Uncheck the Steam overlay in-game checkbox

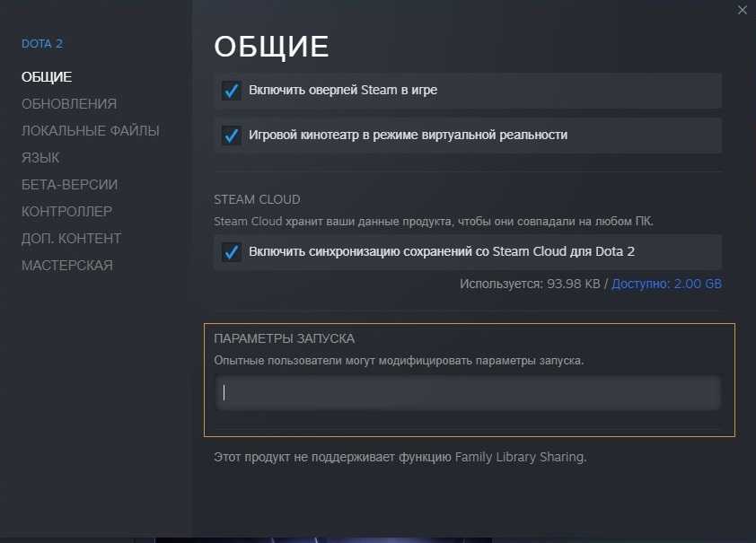(x=231, y=91)
